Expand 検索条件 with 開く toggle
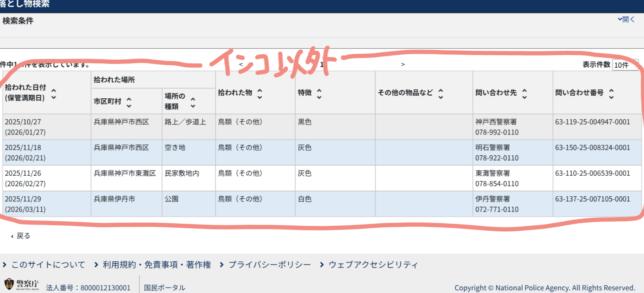Screen dimensions: 644x293 (x=626, y=19)
